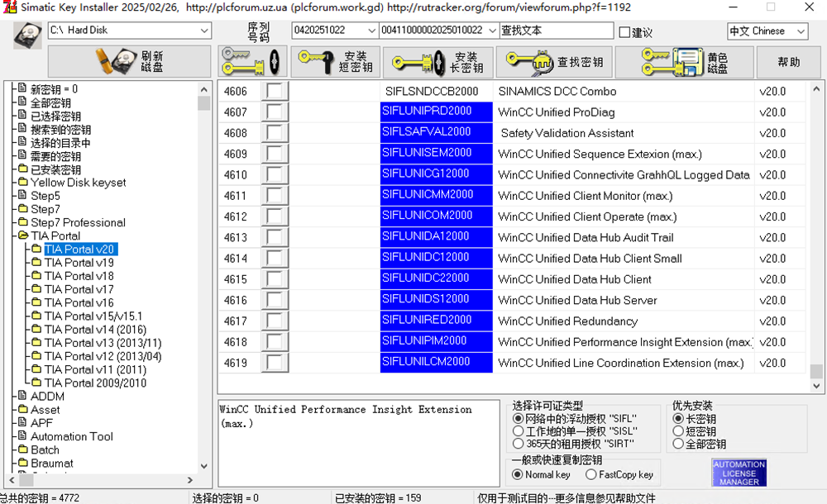Select TIA Portal v19 in the tree
Viewport: 827px width, 504px height.
point(79,263)
